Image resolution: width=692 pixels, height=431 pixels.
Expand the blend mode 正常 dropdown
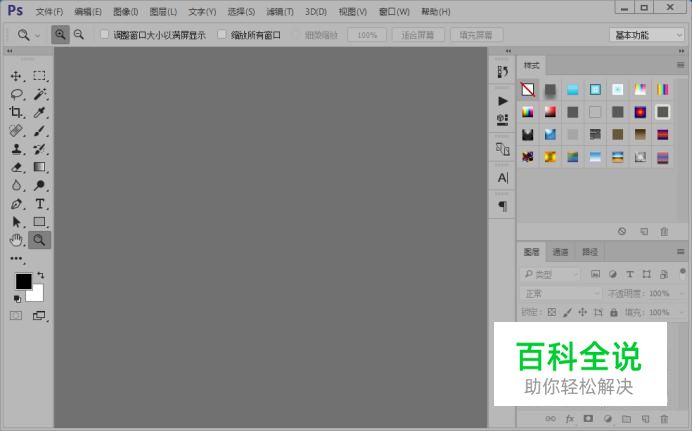[x=560, y=293]
